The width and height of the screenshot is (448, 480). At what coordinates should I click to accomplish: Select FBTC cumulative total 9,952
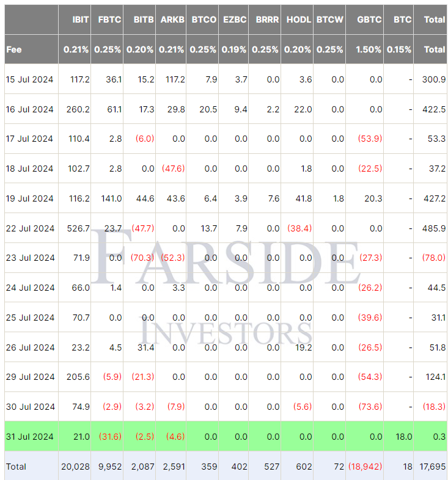[x=110, y=467]
